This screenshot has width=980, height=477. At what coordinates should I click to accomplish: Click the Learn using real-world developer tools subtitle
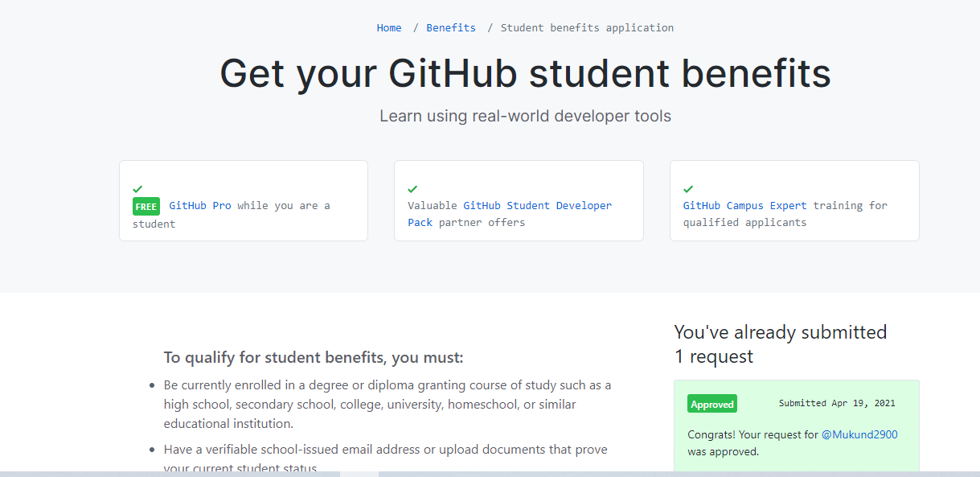click(x=525, y=117)
